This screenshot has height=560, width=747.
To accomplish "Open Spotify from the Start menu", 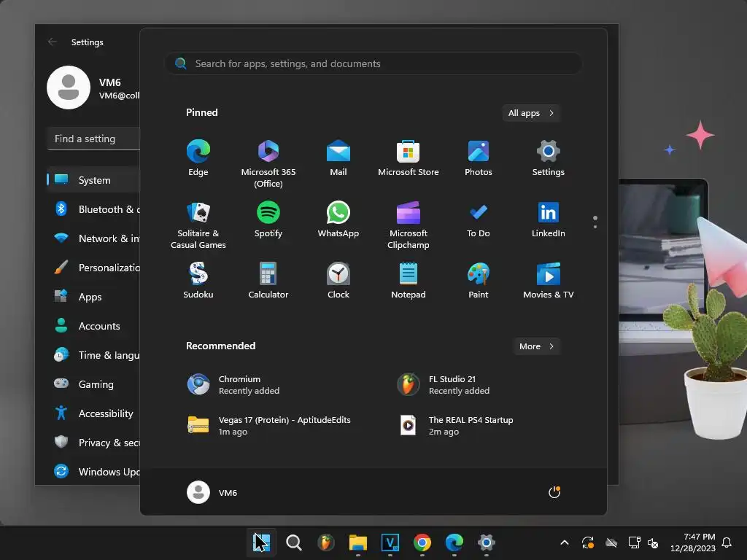I will [x=268, y=219].
